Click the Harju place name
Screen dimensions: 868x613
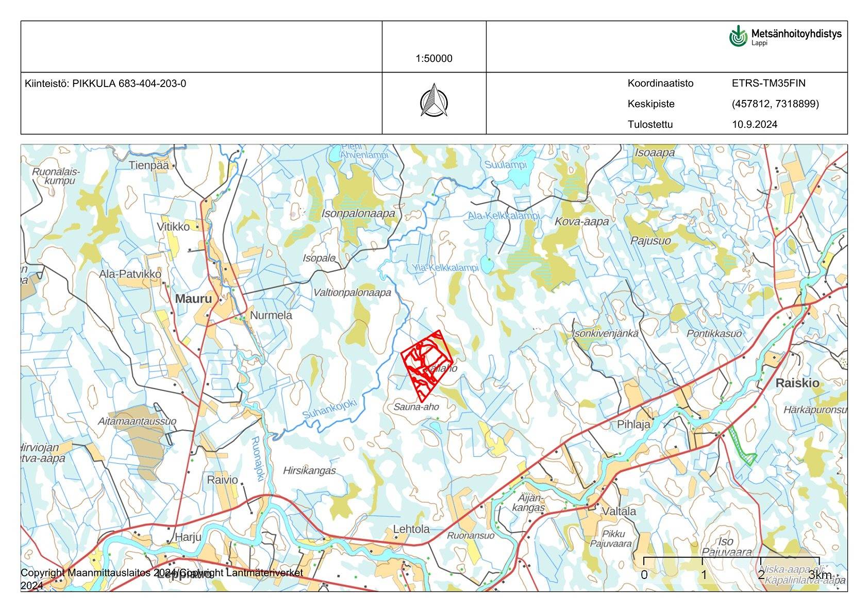(188, 537)
